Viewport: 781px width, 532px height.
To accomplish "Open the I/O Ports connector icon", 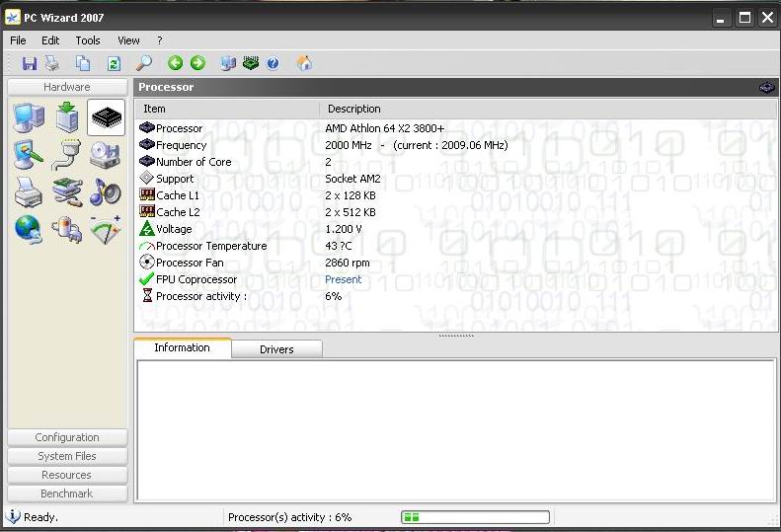I will click(x=67, y=155).
